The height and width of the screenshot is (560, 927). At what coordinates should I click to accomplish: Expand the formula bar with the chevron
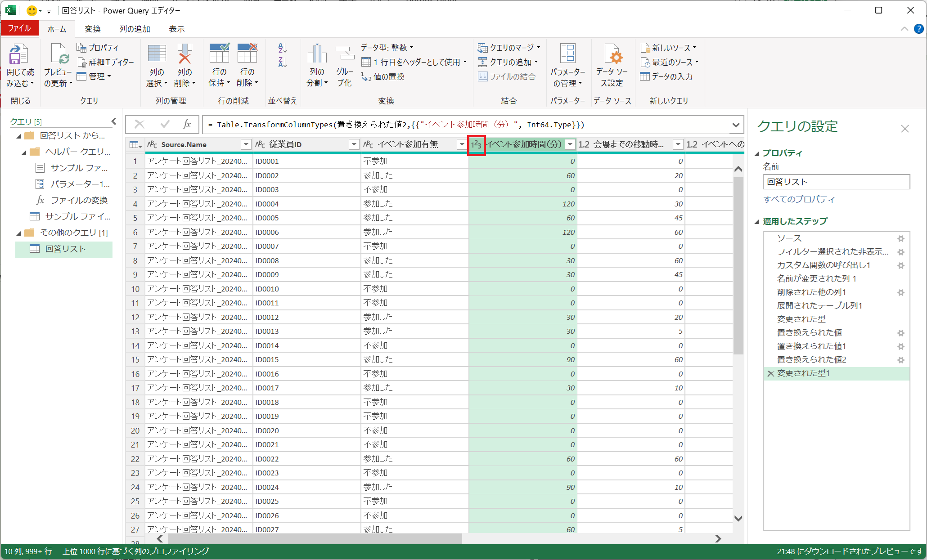coord(736,125)
